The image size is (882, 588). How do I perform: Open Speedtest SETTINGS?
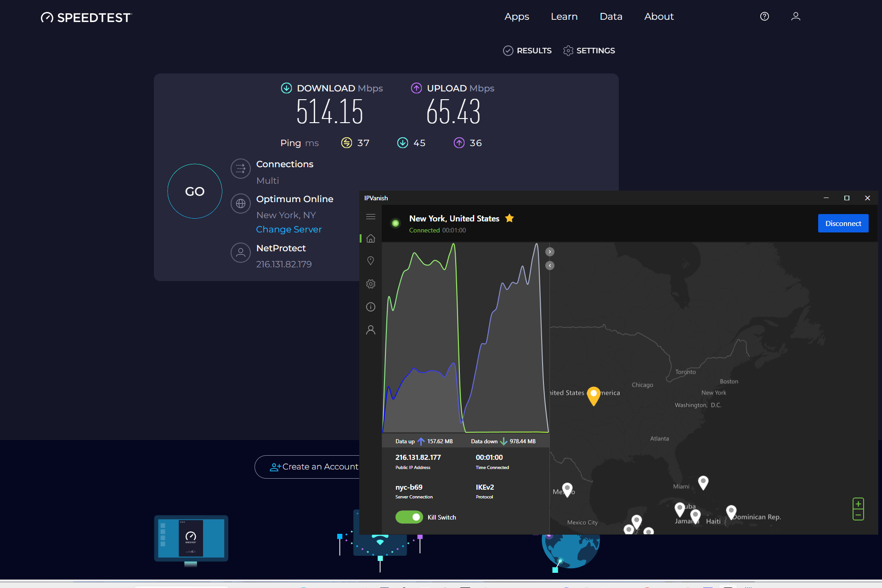(x=589, y=51)
